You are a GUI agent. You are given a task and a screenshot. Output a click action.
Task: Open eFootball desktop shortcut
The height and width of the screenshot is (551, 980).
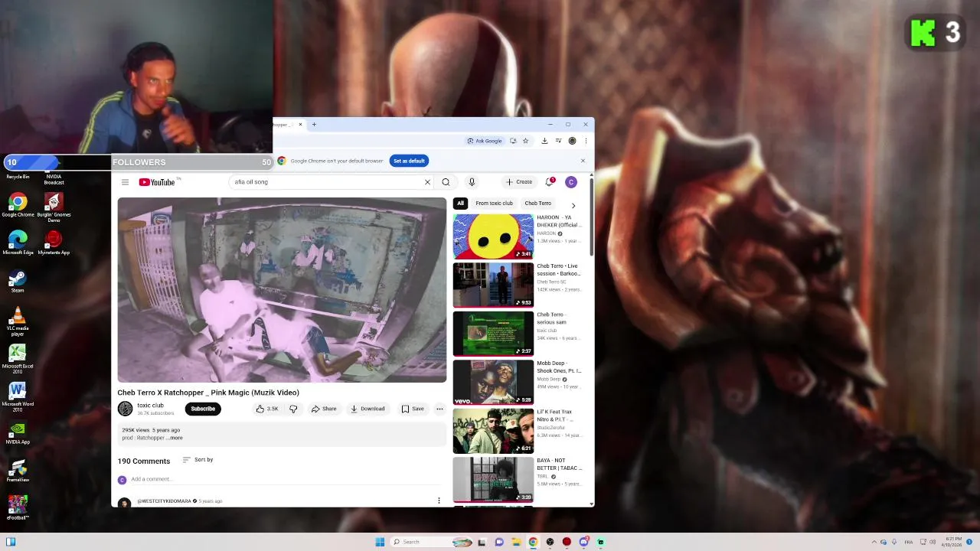(x=18, y=508)
